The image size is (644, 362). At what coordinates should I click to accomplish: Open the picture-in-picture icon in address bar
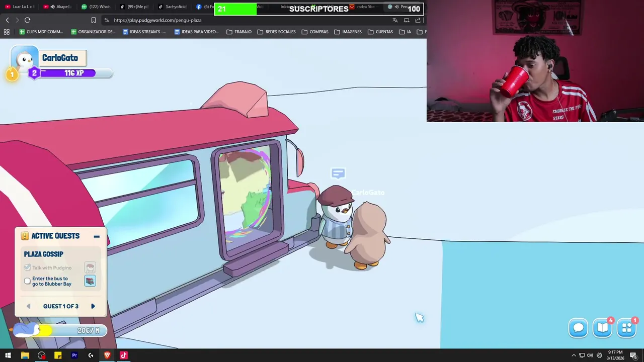pyautogui.click(x=407, y=20)
